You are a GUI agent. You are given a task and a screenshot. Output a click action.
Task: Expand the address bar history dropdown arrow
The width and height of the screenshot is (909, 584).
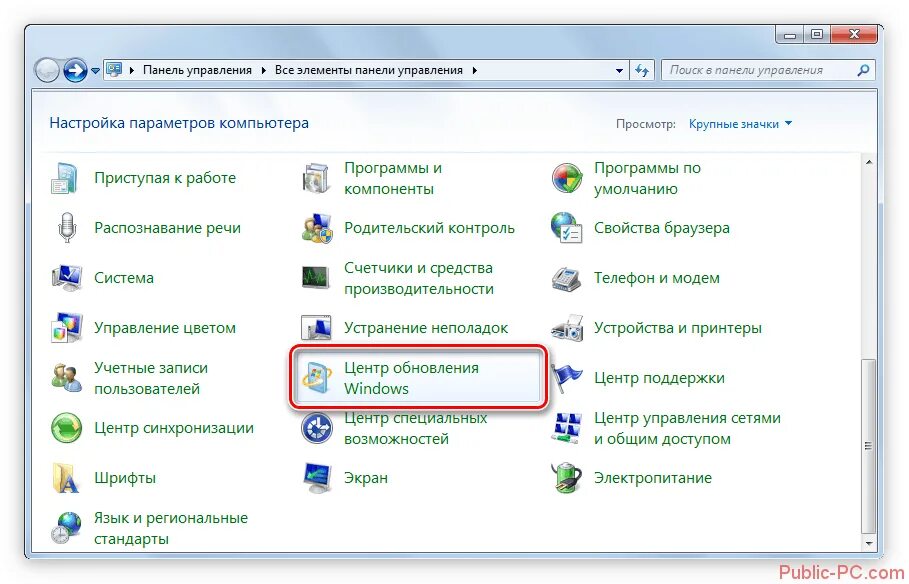(x=619, y=70)
